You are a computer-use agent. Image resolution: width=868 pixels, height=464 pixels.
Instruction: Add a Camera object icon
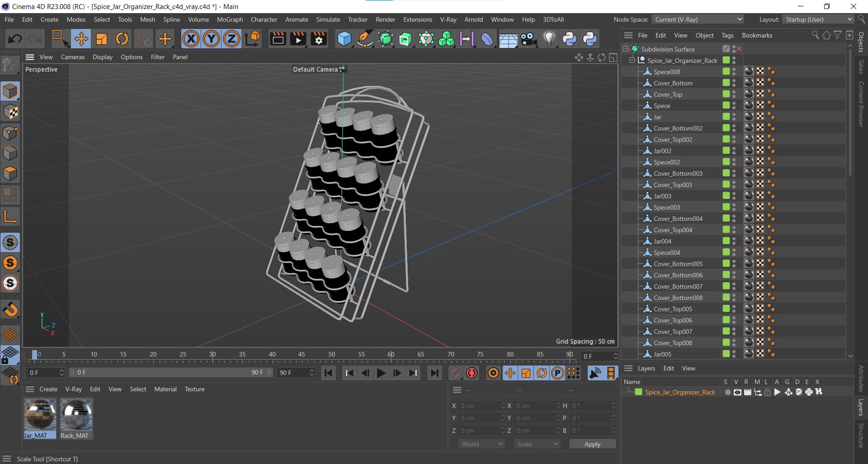point(528,39)
